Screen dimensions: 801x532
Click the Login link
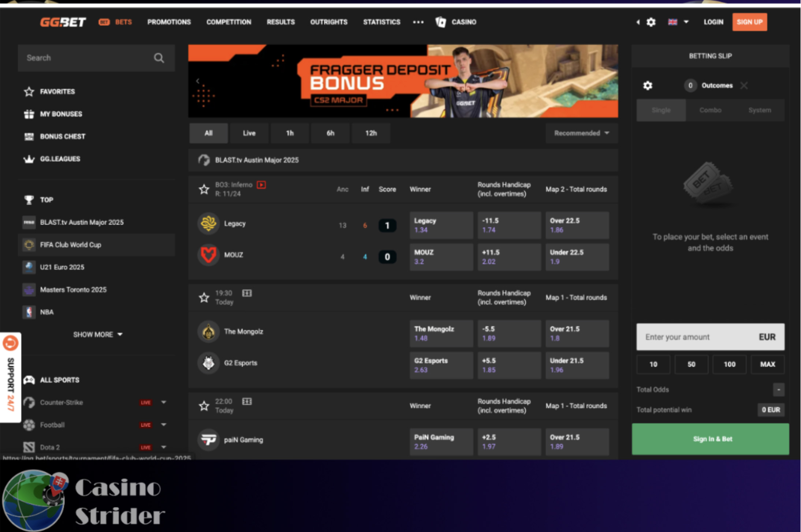pyautogui.click(x=714, y=22)
